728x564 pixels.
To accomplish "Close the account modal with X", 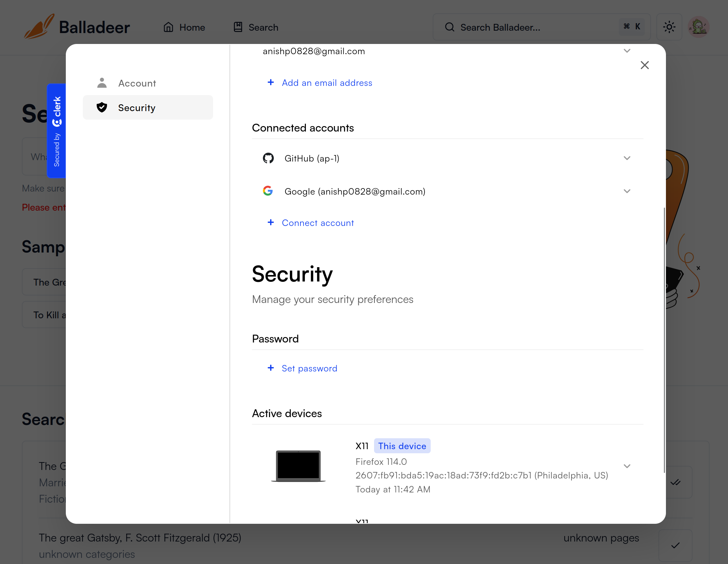I will [644, 65].
